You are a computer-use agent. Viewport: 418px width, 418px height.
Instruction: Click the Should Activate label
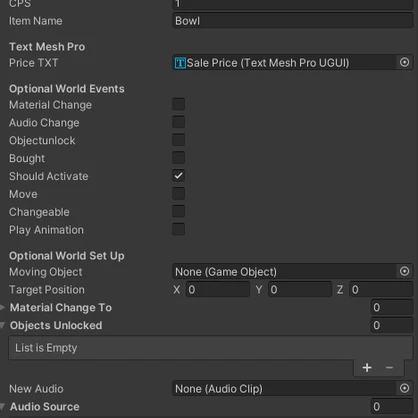[49, 176]
